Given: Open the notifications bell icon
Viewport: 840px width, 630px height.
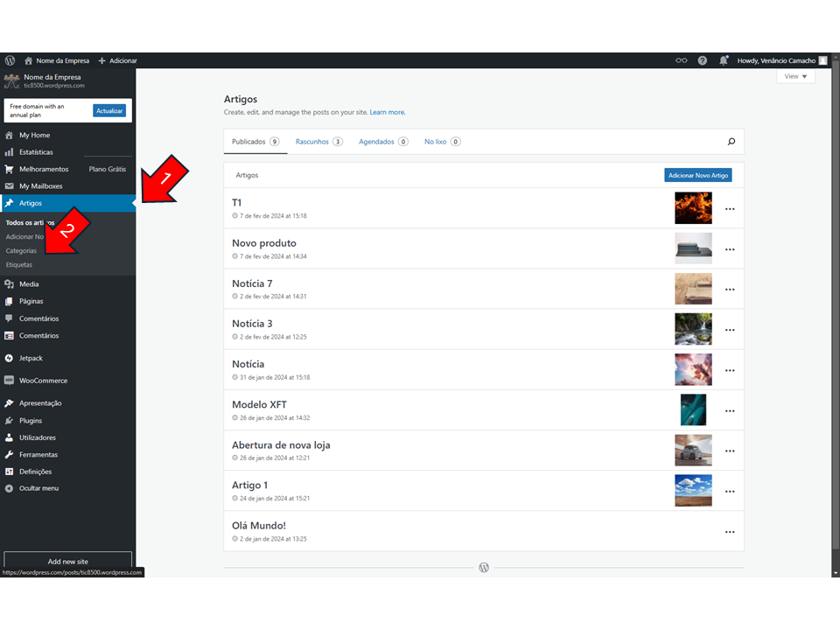Looking at the screenshot, I should tap(724, 60).
